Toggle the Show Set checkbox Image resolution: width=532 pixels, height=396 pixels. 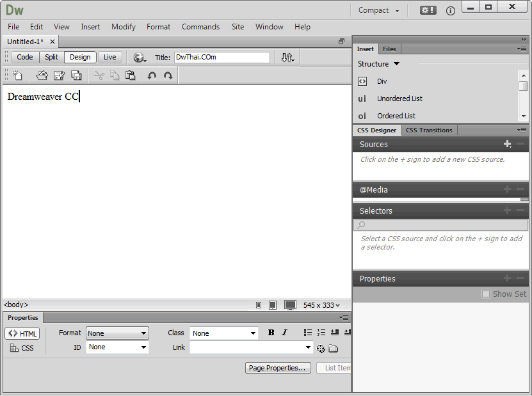pos(486,294)
